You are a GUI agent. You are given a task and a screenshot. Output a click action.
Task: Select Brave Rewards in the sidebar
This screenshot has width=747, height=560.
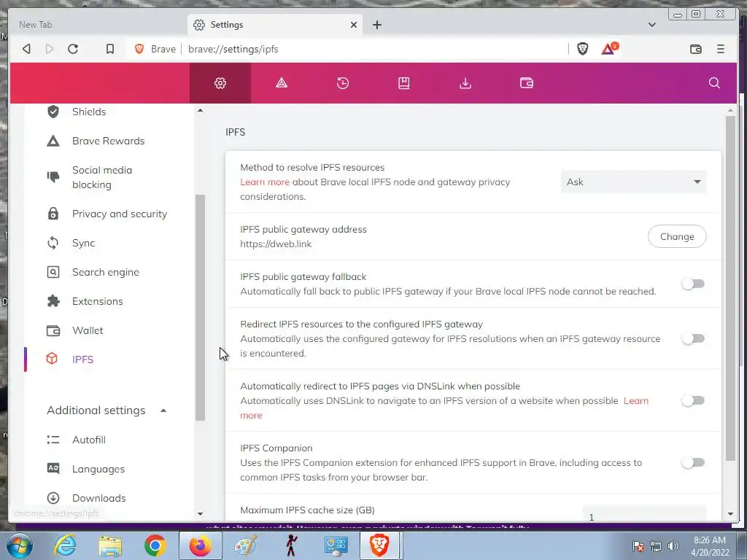(109, 141)
